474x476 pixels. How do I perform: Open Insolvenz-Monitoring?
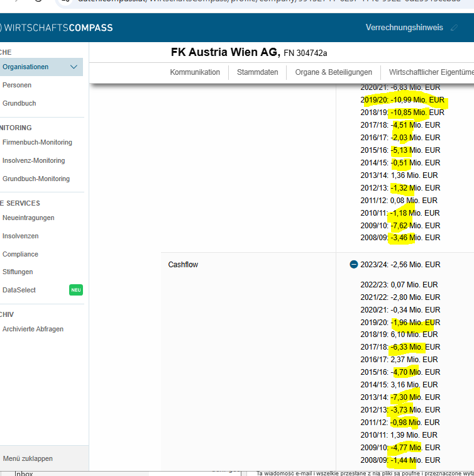(34, 160)
